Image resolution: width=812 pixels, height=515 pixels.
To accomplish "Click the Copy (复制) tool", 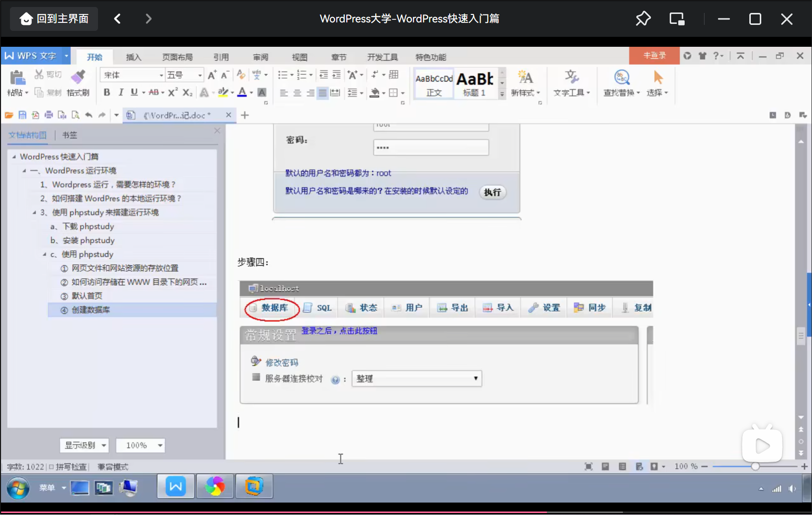I will tap(48, 93).
